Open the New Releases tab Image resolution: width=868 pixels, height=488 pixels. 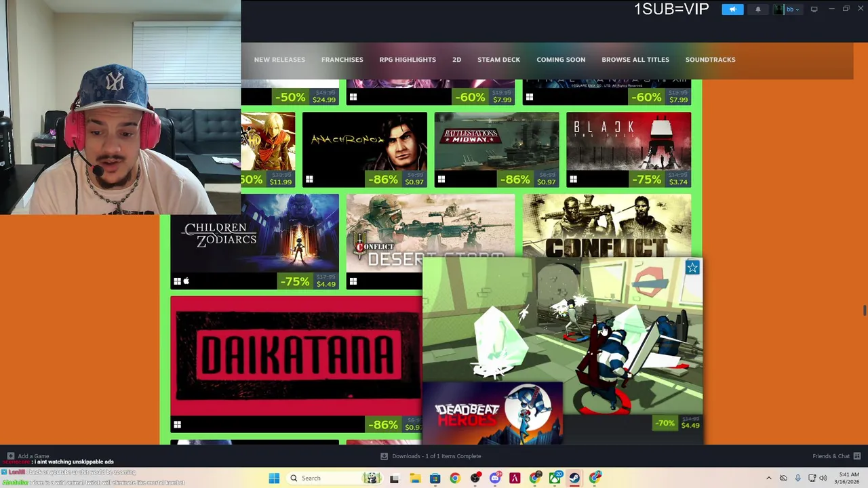click(279, 60)
